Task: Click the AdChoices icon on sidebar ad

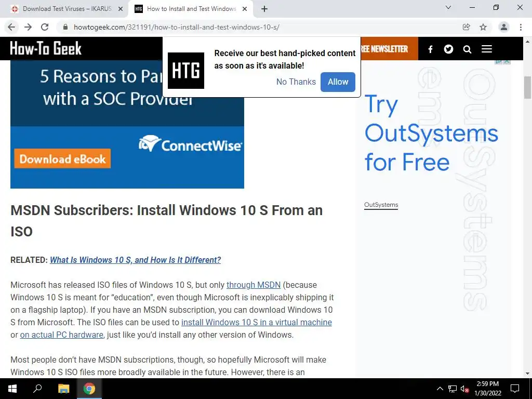Action: 499,61
